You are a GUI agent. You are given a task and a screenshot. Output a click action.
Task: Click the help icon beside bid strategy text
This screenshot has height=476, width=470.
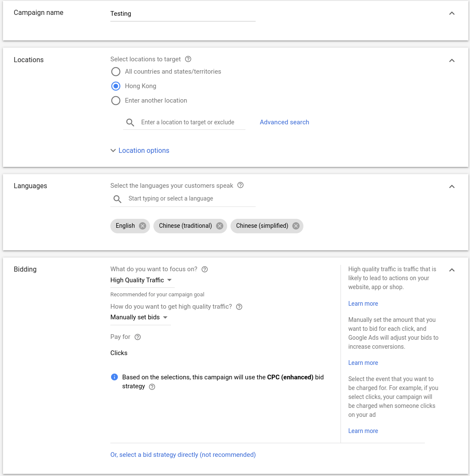(x=152, y=387)
